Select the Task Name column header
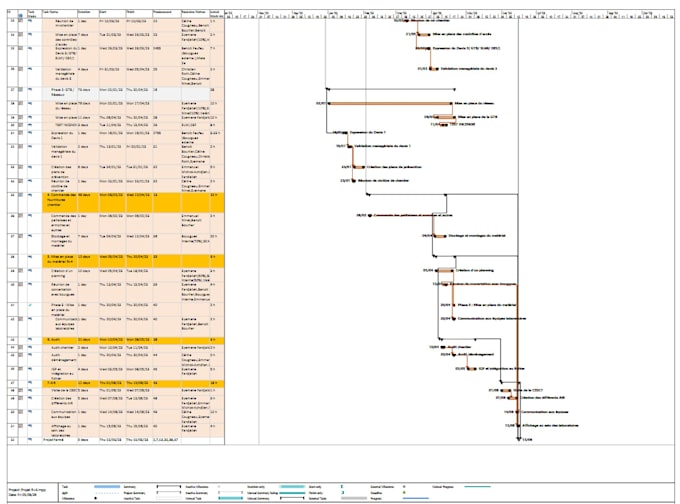Viewport: 680px width, 504px height. pyautogui.click(x=60, y=14)
